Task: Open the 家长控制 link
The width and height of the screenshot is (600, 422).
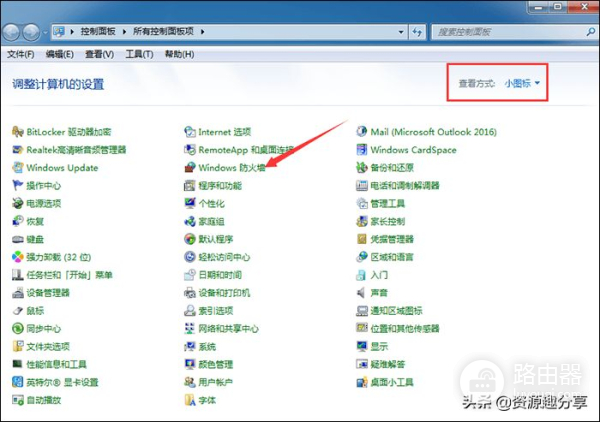Action: [388, 221]
